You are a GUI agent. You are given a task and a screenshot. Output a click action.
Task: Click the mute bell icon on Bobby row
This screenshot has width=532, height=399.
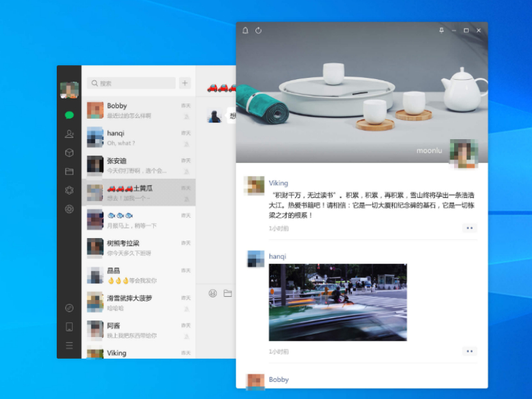[186, 116]
